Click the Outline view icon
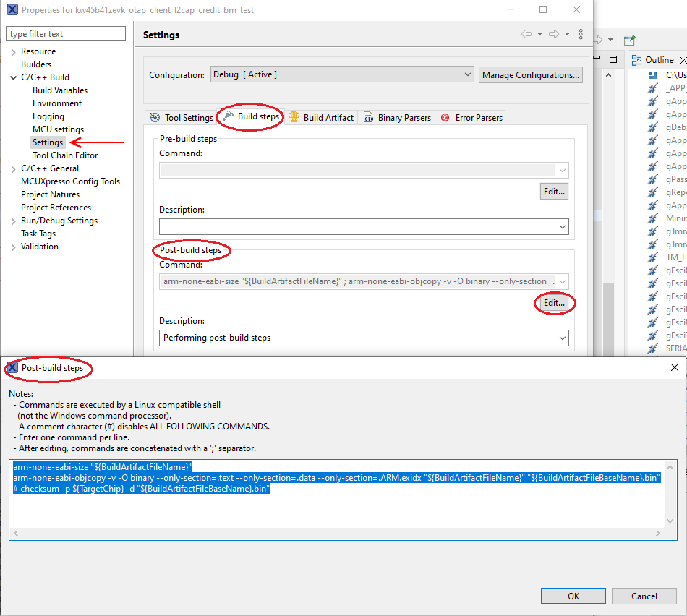687x616 pixels. coord(636,60)
